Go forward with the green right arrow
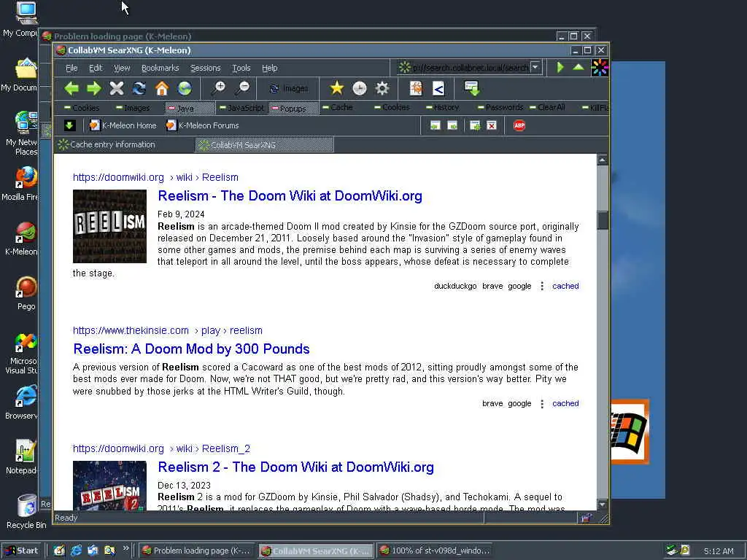 pos(94,88)
